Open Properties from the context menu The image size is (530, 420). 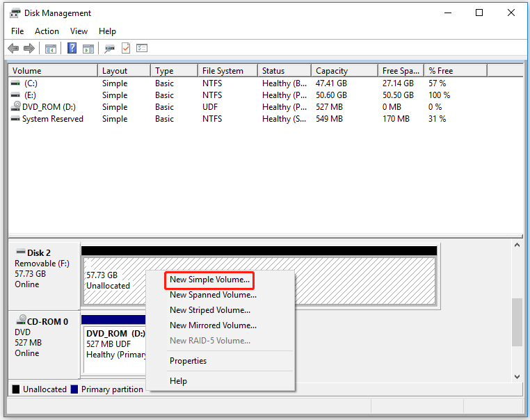point(188,361)
